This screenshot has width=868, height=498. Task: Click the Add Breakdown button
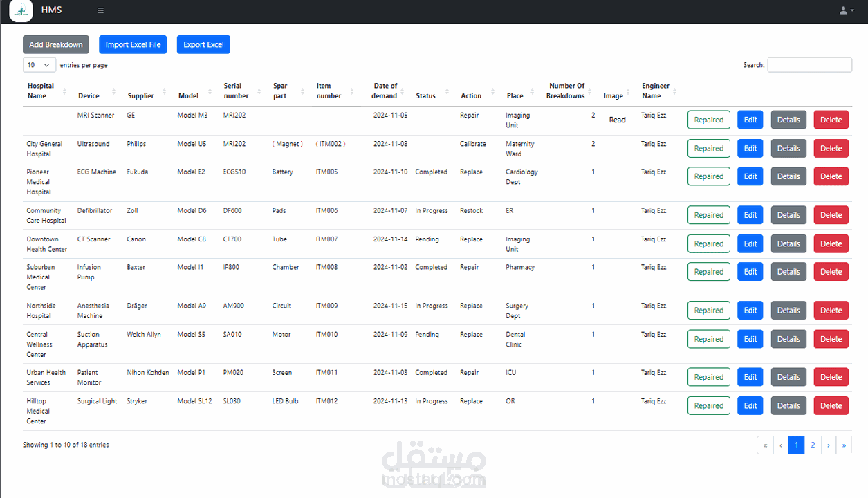56,44
